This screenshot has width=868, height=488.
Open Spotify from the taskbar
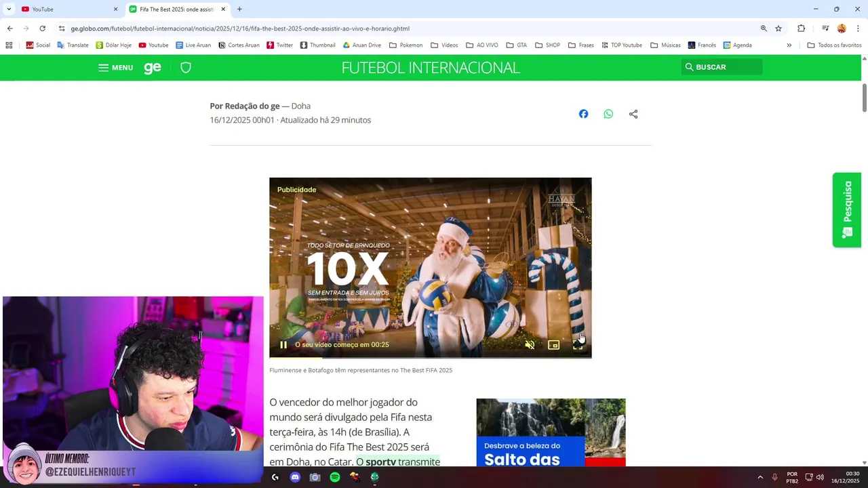335,477
